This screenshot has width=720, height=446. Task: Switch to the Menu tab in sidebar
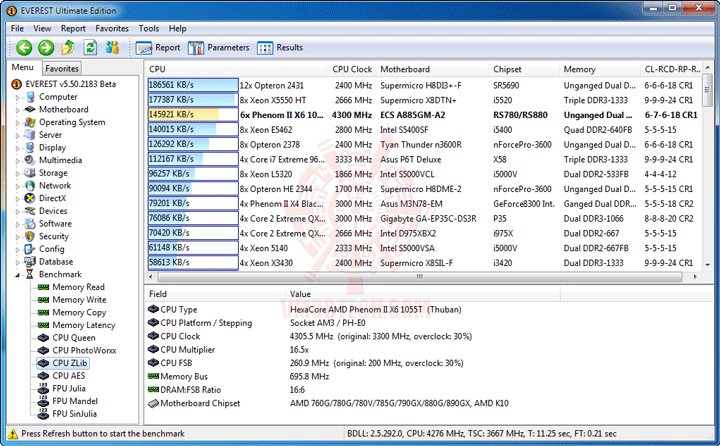coord(22,68)
